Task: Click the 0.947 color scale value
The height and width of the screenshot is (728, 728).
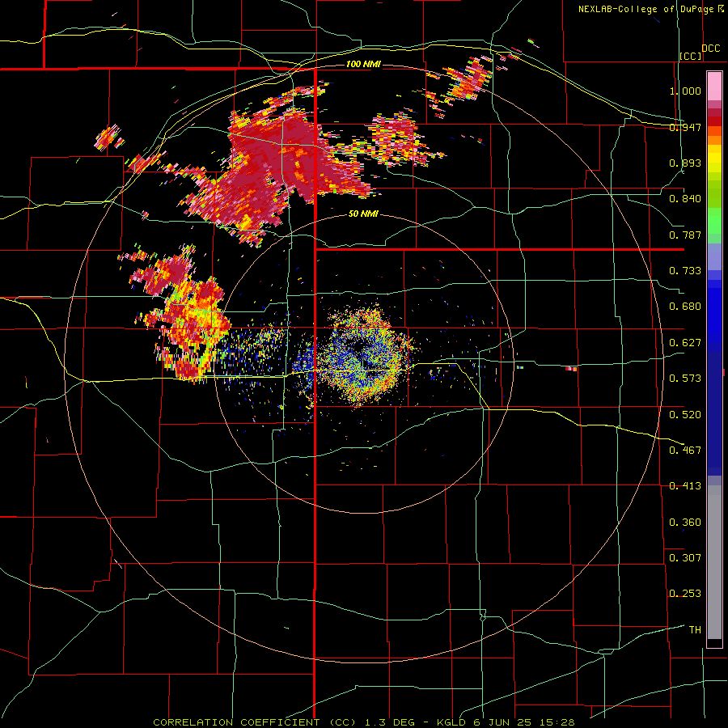Action: point(685,127)
